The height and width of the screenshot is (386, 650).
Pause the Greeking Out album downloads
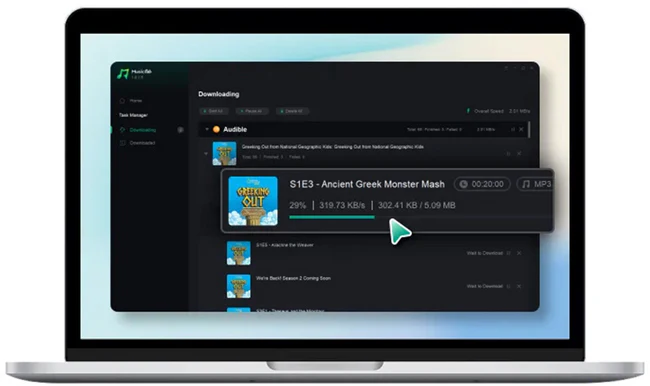[x=508, y=154]
